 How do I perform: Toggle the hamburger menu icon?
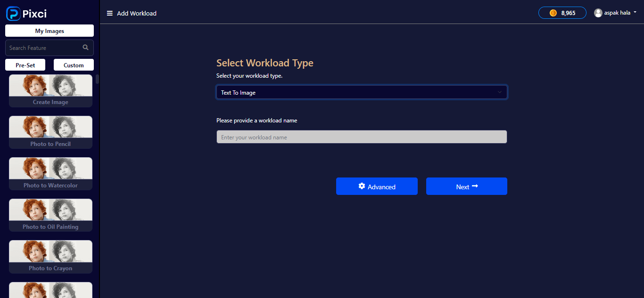110,13
